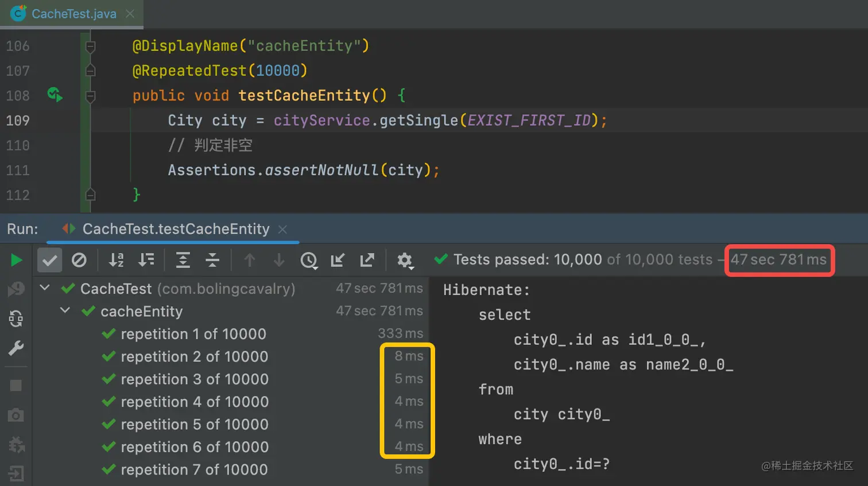Screen dimensions: 868x486
Task: Click the exit arrow icon in sidebar
Action: click(x=16, y=473)
